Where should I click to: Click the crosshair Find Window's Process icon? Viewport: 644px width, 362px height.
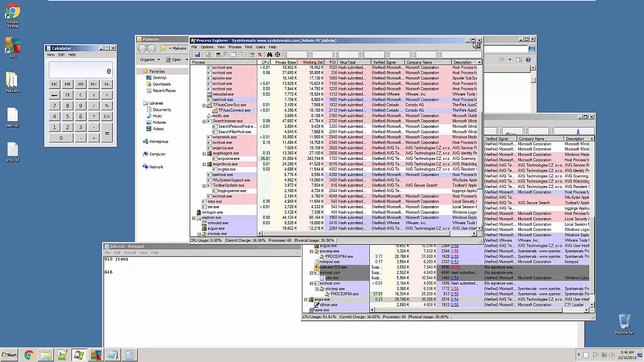coord(278,54)
